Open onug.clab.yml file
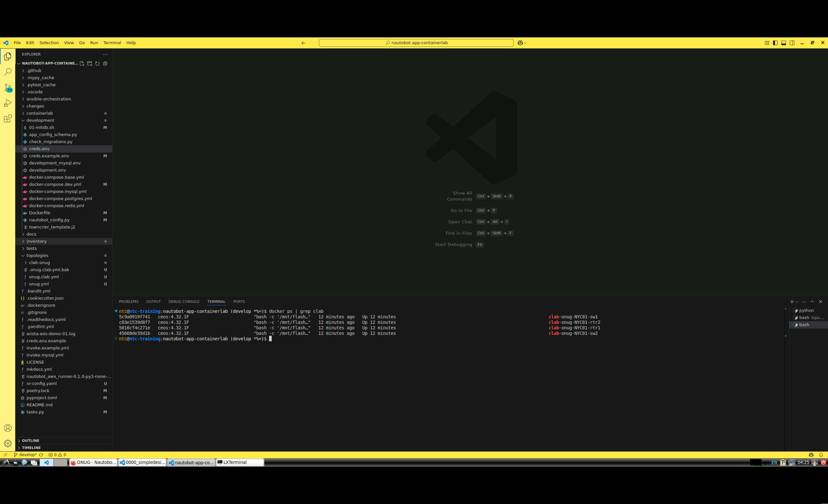The height and width of the screenshot is (504, 828). (x=44, y=277)
